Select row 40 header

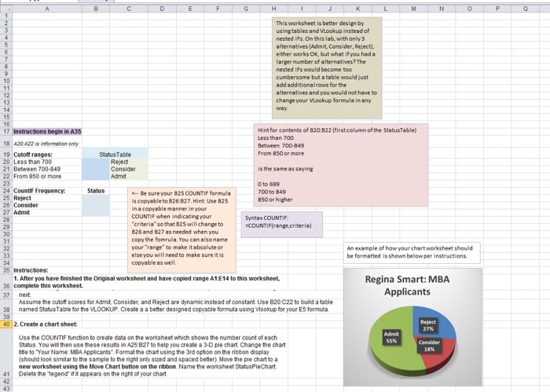point(6,324)
